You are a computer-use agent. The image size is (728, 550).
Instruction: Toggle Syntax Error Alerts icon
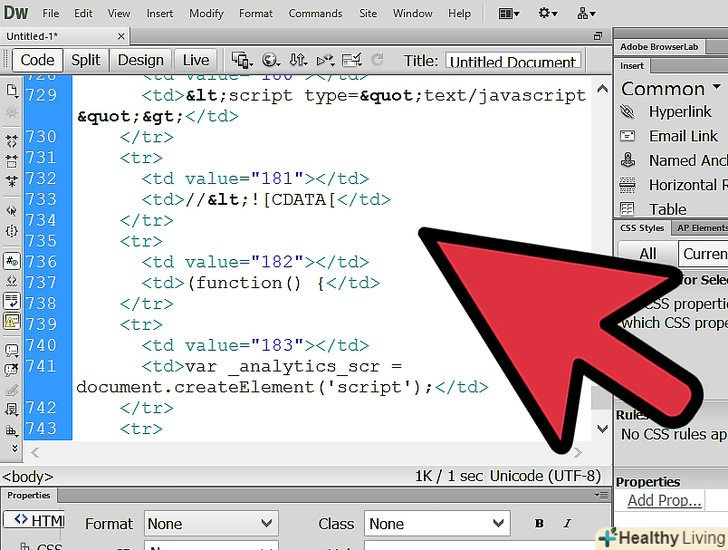tap(12, 321)
